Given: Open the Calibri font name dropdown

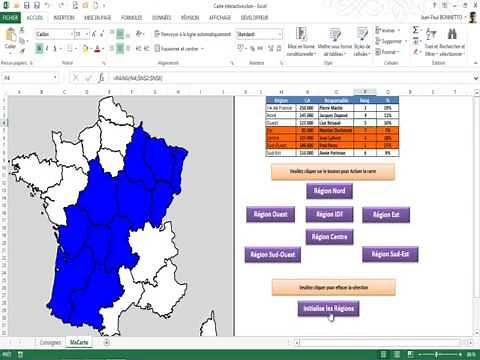Looking at the screenshot, I should pyautogui.click(x=71, y=34).
